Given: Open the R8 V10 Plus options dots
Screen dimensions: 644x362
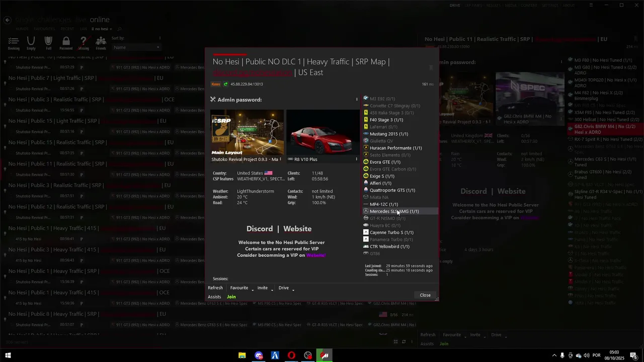Looking at the screenshot, I should click(x=357, y=159).
